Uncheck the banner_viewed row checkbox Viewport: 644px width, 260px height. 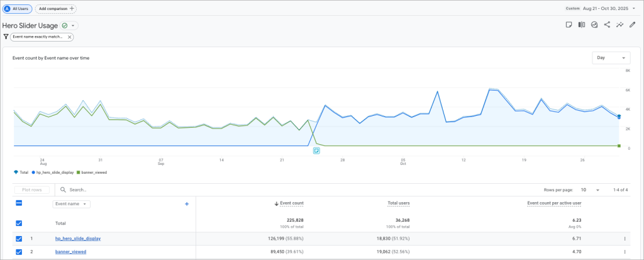coord(19,252)
